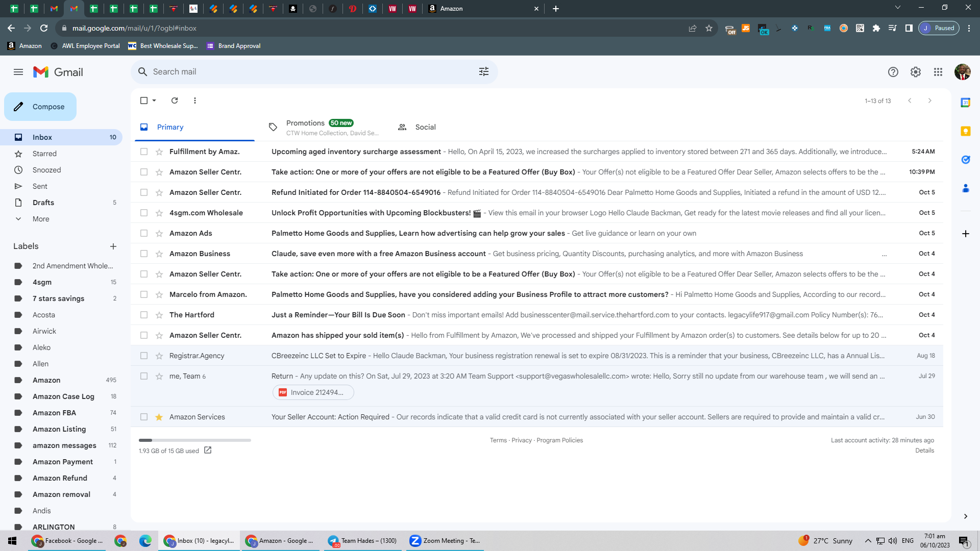
Task: Open the Program Policies link
Action: click(559, 440)
